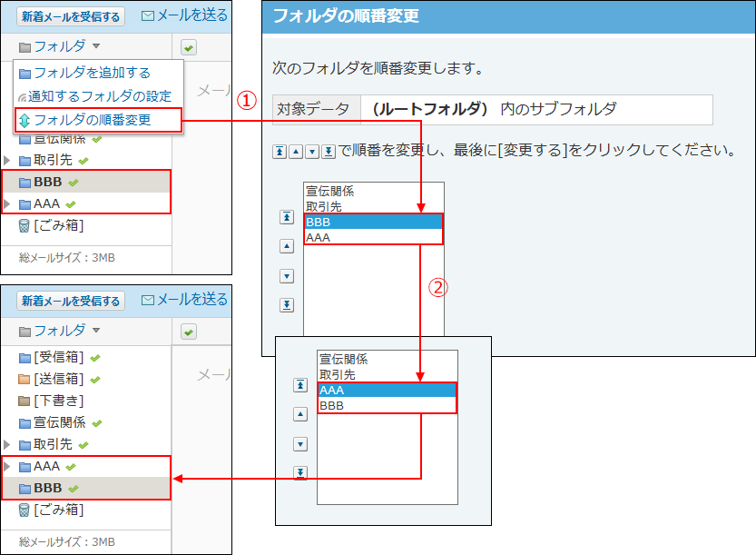The height and width of the screenshot is (555, 756).
Task: Click move-to-bottom icon in instruction sentence
Action: click(x=329, y=152)
